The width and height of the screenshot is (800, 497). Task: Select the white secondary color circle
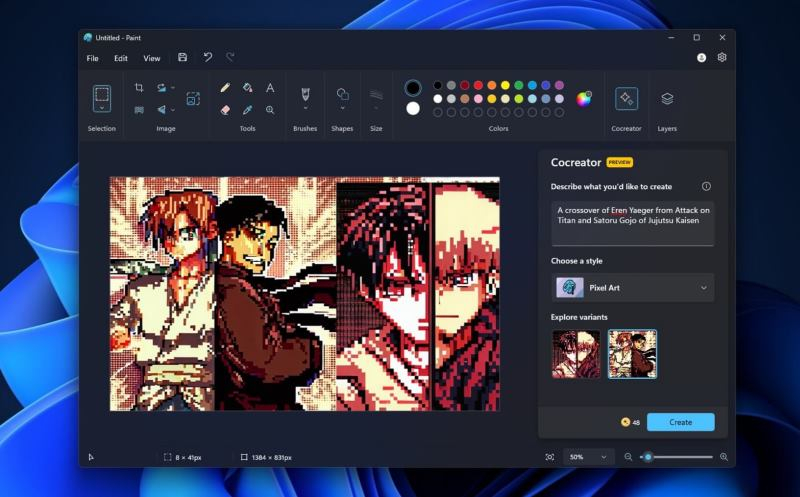coord(413,108)
